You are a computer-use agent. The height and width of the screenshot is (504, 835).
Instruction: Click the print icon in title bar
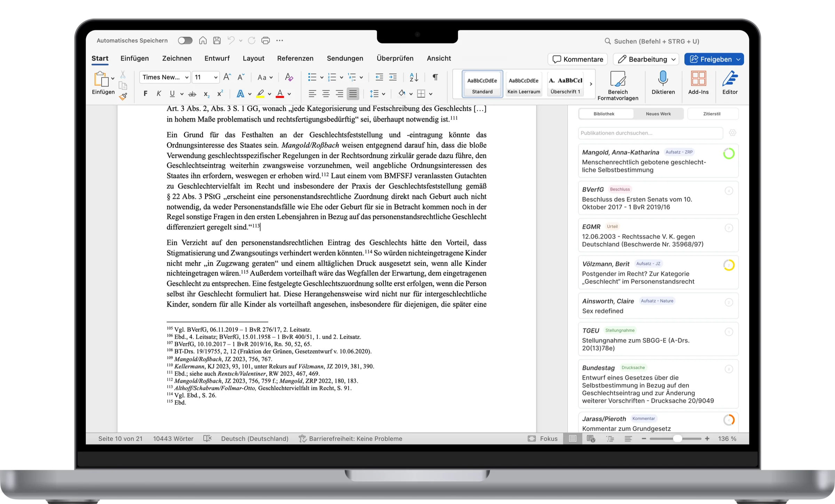[265, 41]
